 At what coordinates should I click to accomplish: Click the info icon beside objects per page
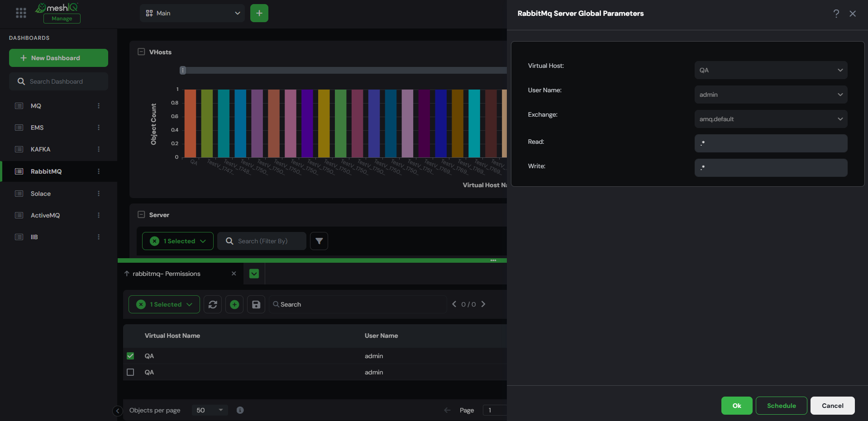click(x=240, y=410)
